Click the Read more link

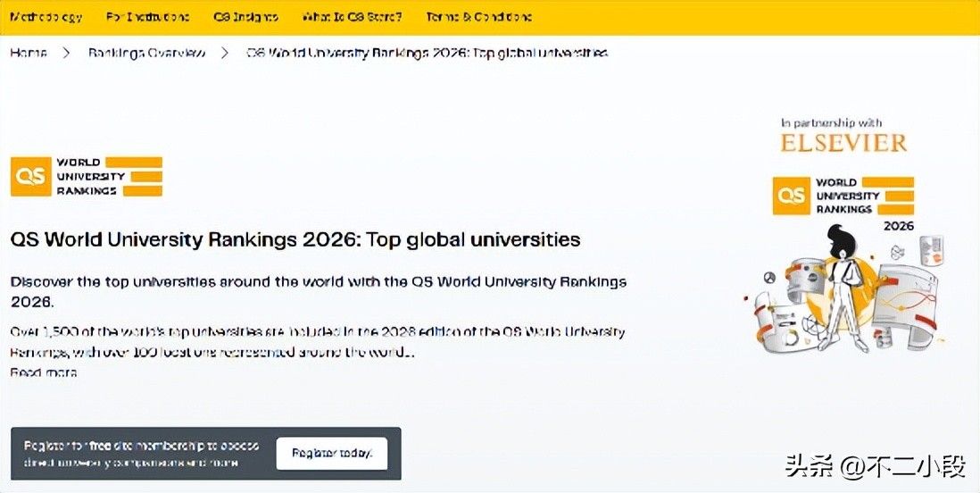pyautogui.click(x=43, y=373)
